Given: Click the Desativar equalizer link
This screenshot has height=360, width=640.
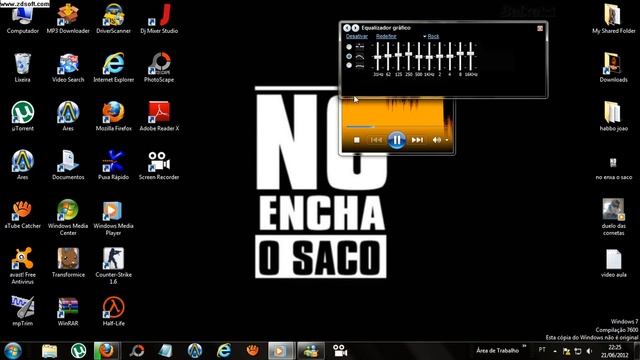Looking at the screenshot, I should pyautogui.click(x=357, y=36).
